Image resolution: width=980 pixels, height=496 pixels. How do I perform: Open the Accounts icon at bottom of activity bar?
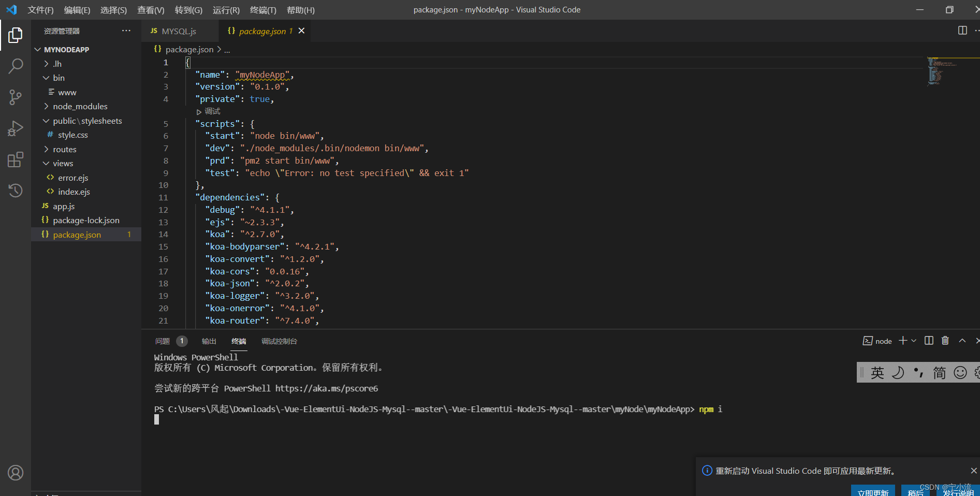[x=16, y=473]
